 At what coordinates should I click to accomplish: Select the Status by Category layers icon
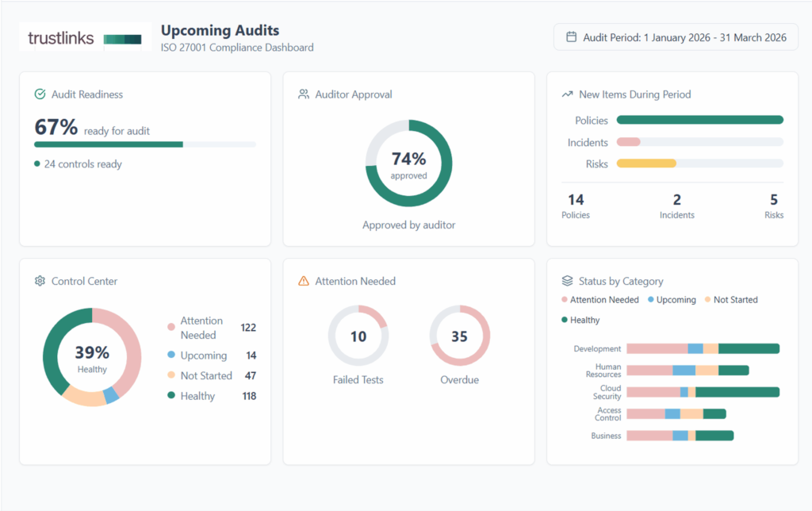tap(565, 280)
